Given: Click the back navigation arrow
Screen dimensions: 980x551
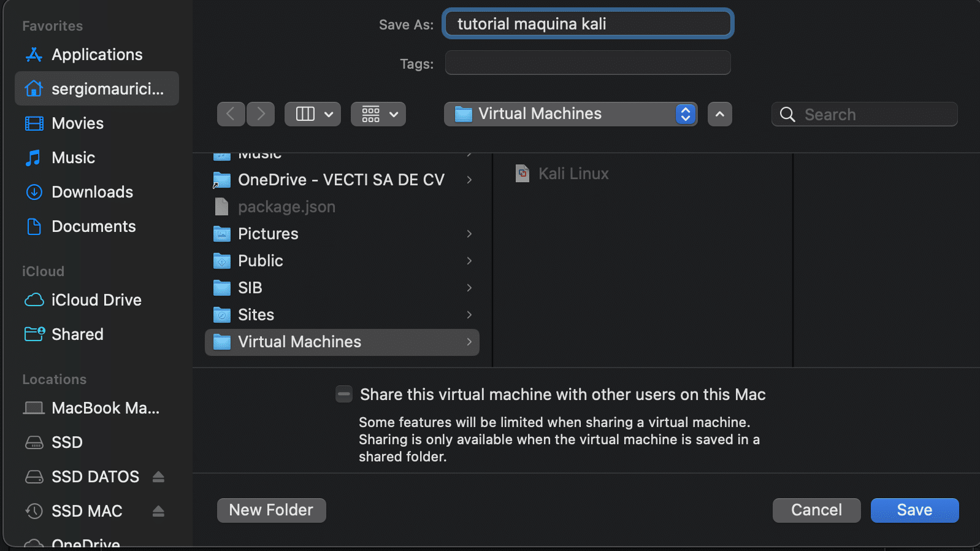Looking at the screenshot, I should (x=231, y=114).
